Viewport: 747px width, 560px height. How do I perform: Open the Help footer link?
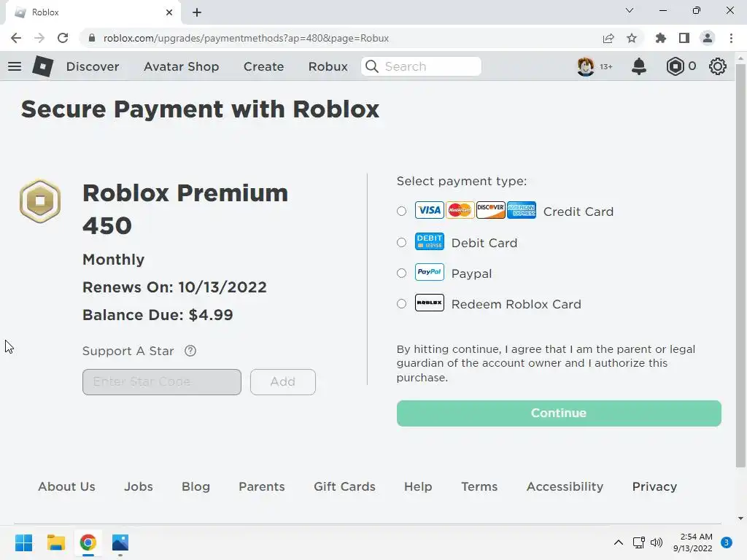pos(418,486)
